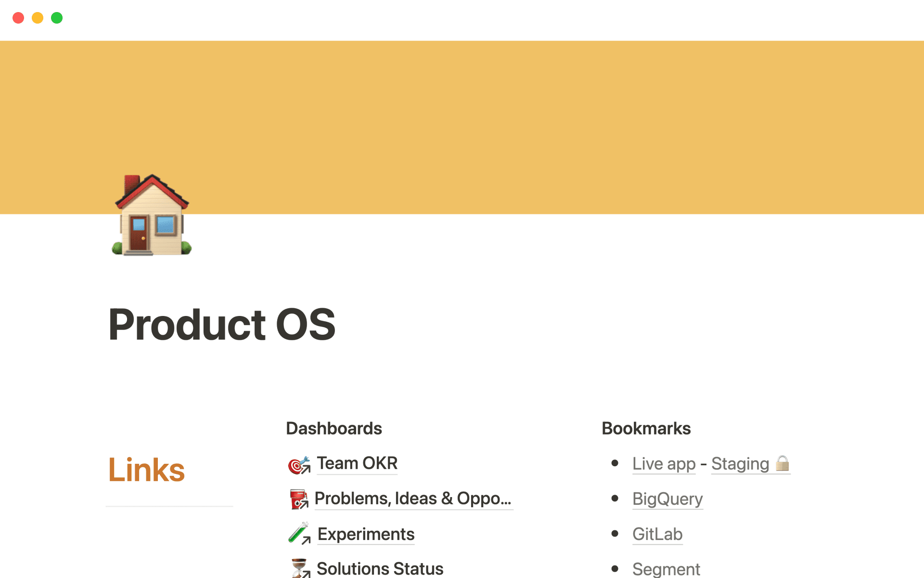Open the Staging link
Screen dimensions: 924x578
(x=742, y=464)
